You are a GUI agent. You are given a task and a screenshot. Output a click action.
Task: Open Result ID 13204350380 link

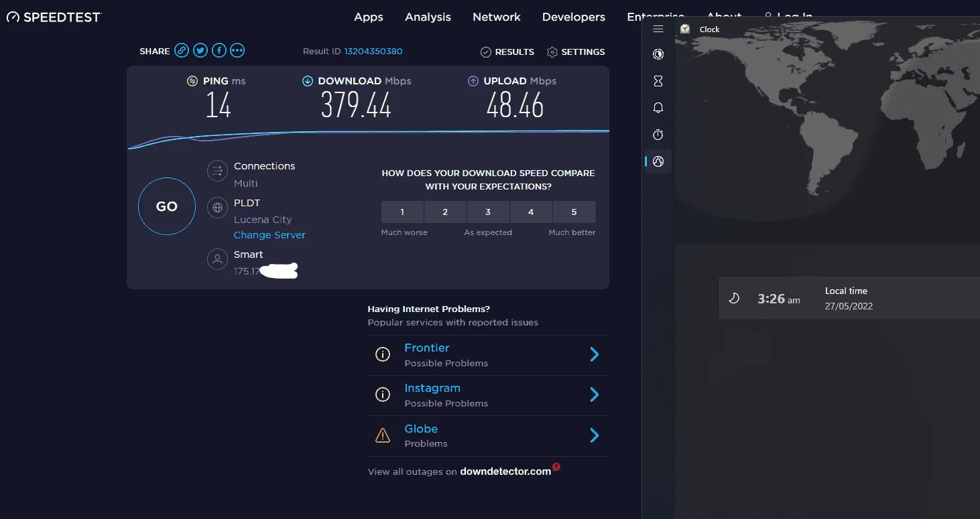[373, 52]
